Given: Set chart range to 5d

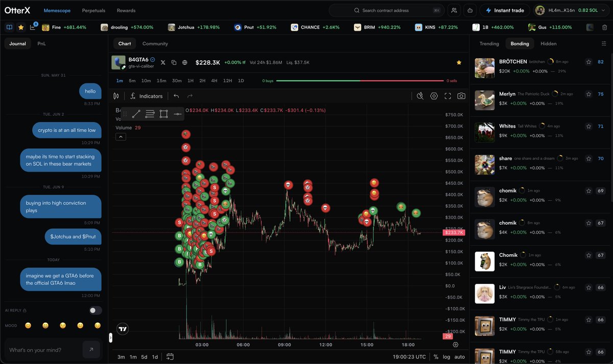Looking at the screenshot, I should (x=144, y=357).
